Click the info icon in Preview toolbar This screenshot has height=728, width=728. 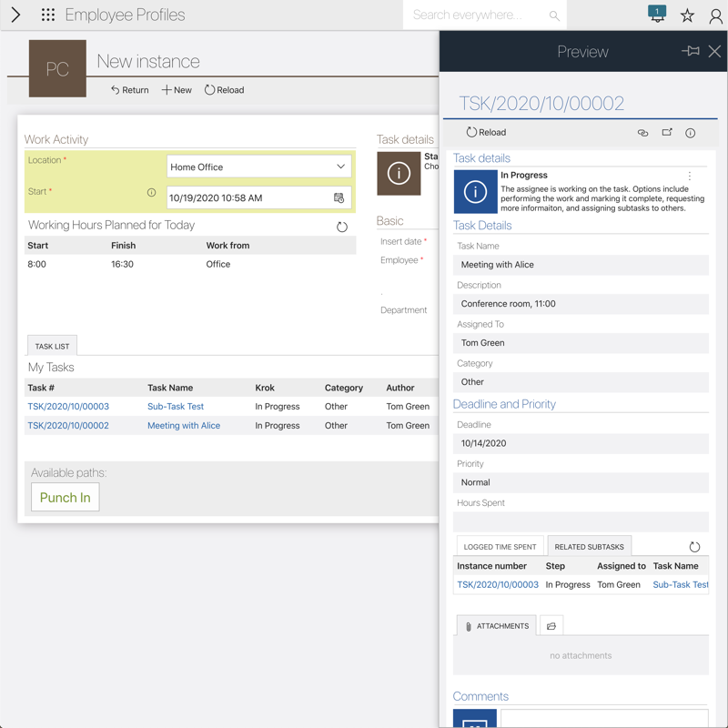coord(691,133)
